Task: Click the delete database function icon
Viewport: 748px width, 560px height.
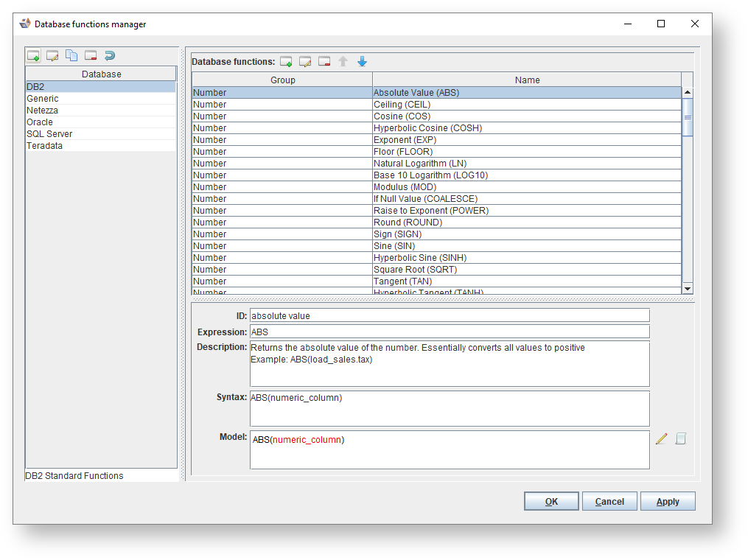Action: [x=324, y=62]
